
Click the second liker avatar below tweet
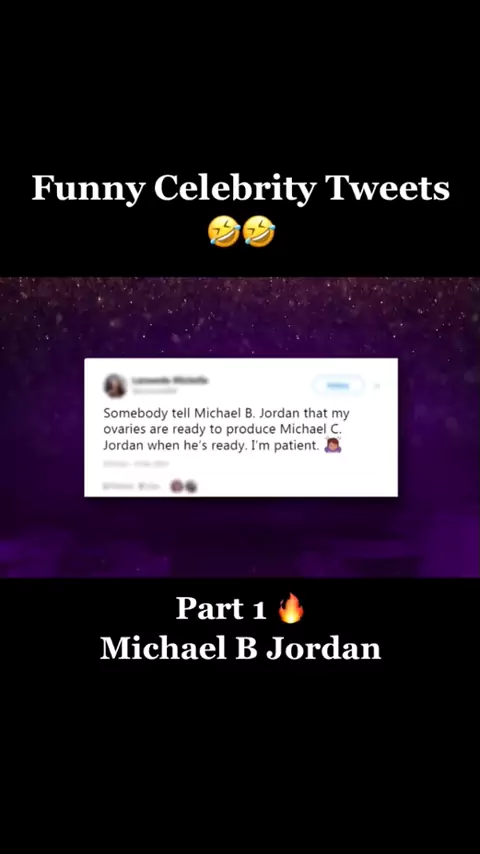(x=190, y=486)
